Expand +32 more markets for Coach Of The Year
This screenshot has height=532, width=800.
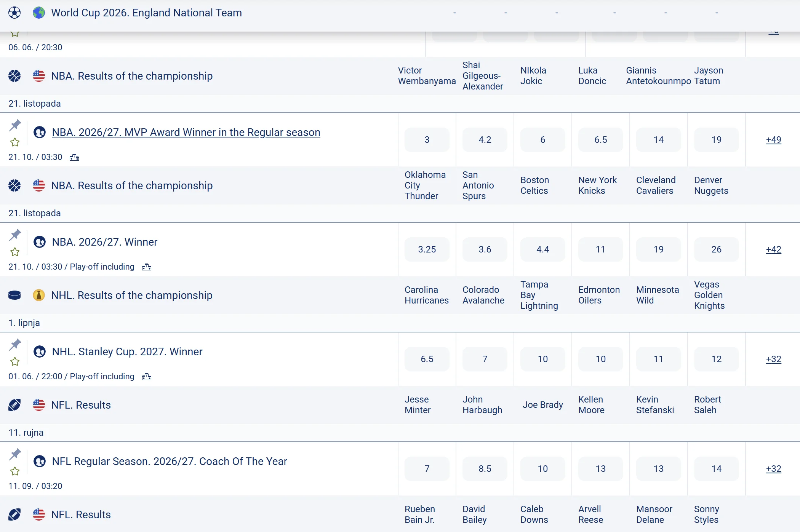[774, 469]
